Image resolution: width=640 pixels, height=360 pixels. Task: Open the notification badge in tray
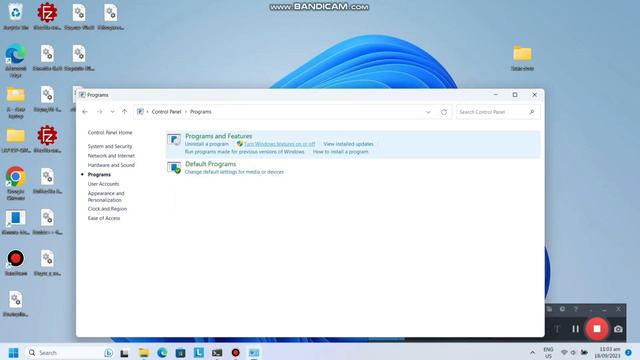pos(628,353)
